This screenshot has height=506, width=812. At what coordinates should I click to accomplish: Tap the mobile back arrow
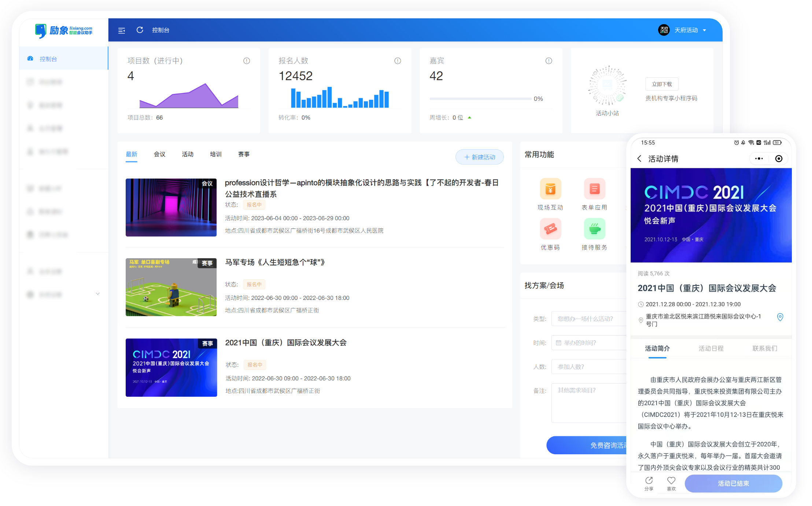639,158
